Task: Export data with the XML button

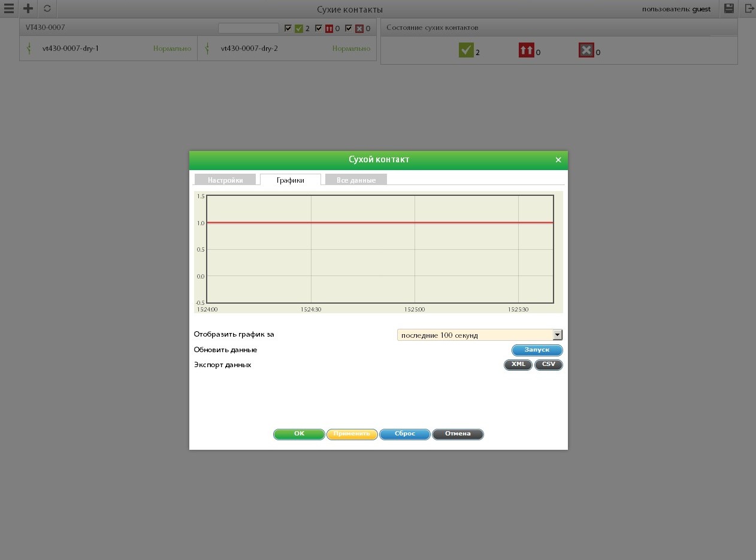Action: pos(518,365)
